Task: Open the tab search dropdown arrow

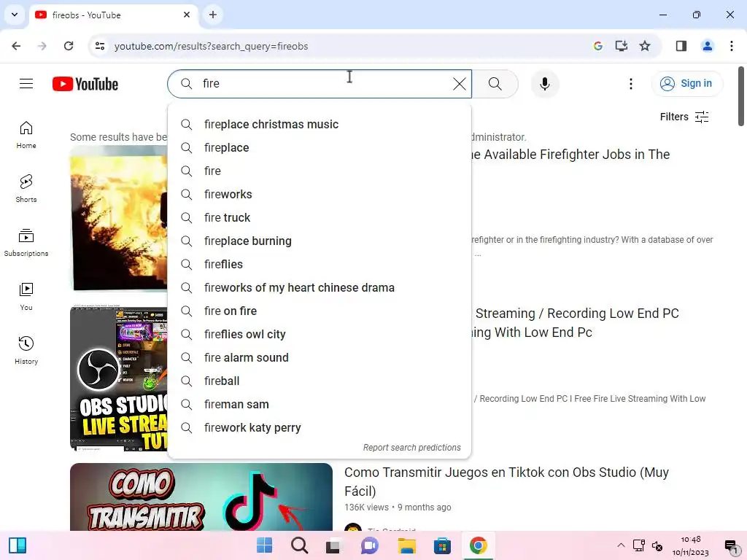Action: (x=15, y=15)
